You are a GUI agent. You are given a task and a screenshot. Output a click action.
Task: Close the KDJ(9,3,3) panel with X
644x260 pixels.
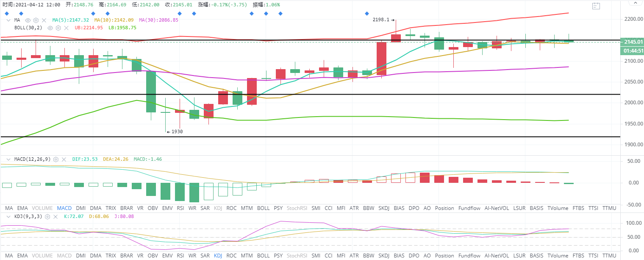click(x=56, y=216)
